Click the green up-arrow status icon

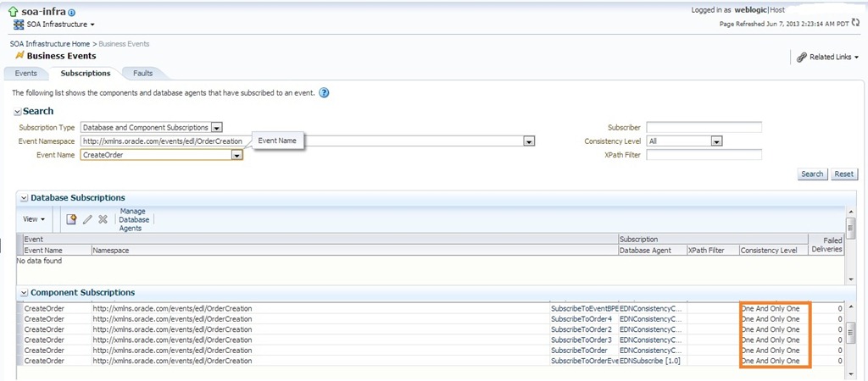tap(13, 12)
